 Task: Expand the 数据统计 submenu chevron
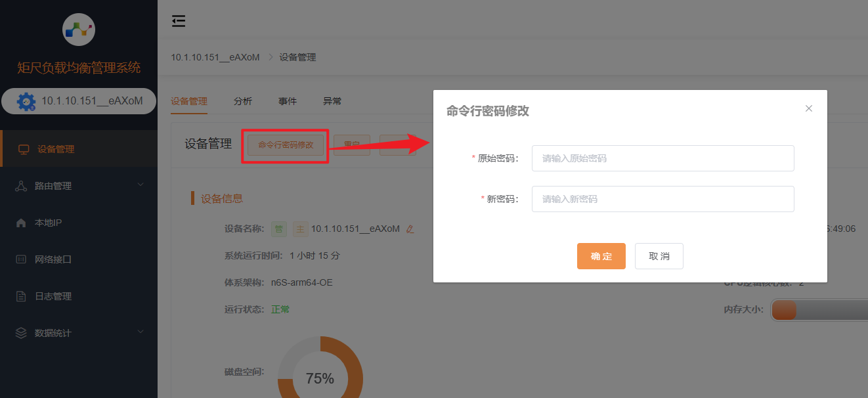140,332
